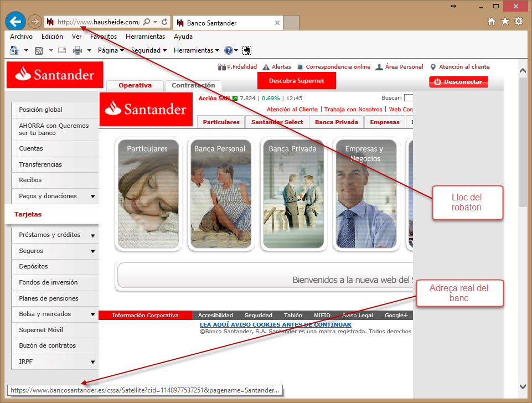The image size is (532, 403).
Task: Expand Pagos y donaciones menu
Action: [92, 197]
